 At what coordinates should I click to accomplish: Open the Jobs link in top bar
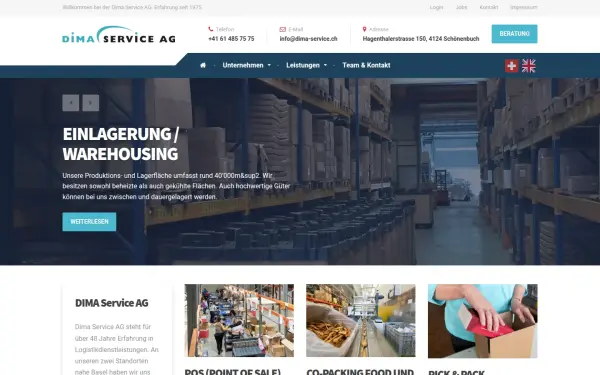coord(461,7)
